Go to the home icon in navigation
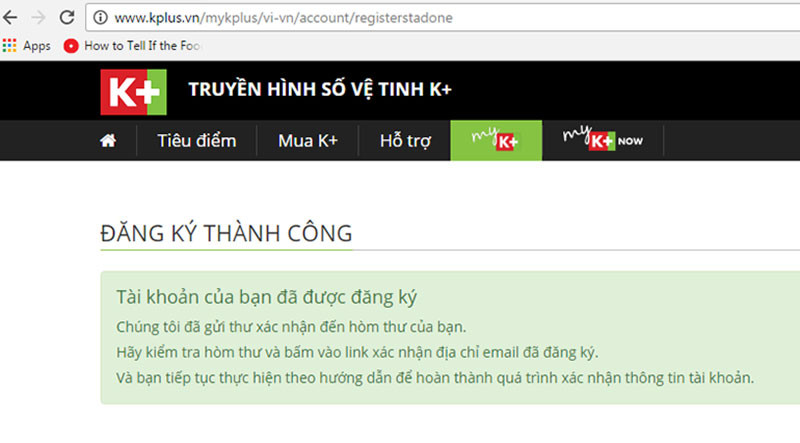The height and width of the screenshot is (443, 800). [x=108, y=140]
